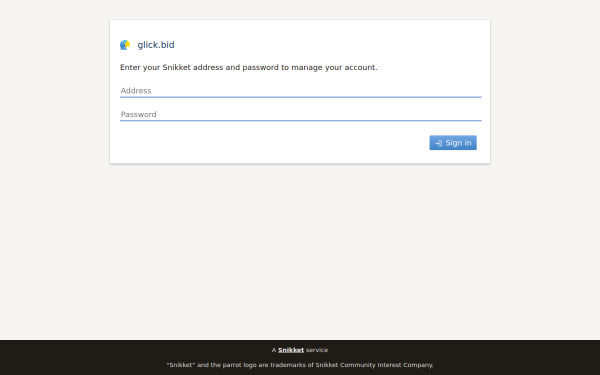Click "Snikket Community Interest Company" footer text
Image resolution: width=600 pixels, height=375 pixels.
click(x=374, y=365)
